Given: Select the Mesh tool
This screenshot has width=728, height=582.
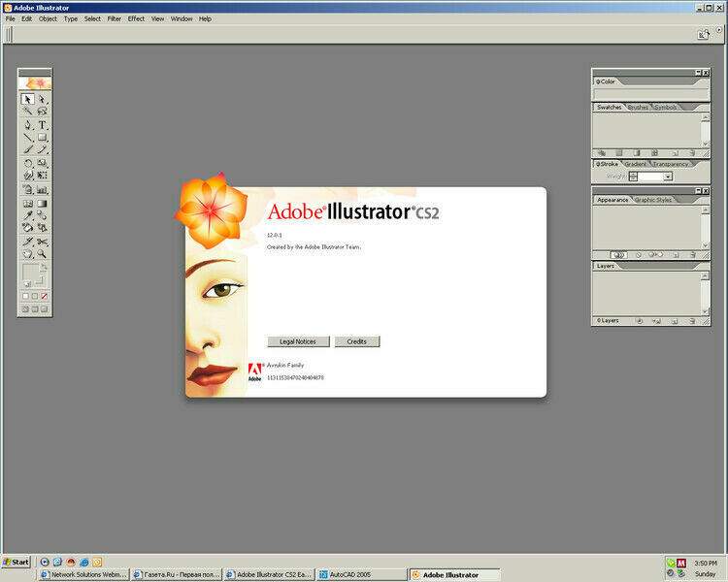Looking at the screenshot, I should coord(27,204).
